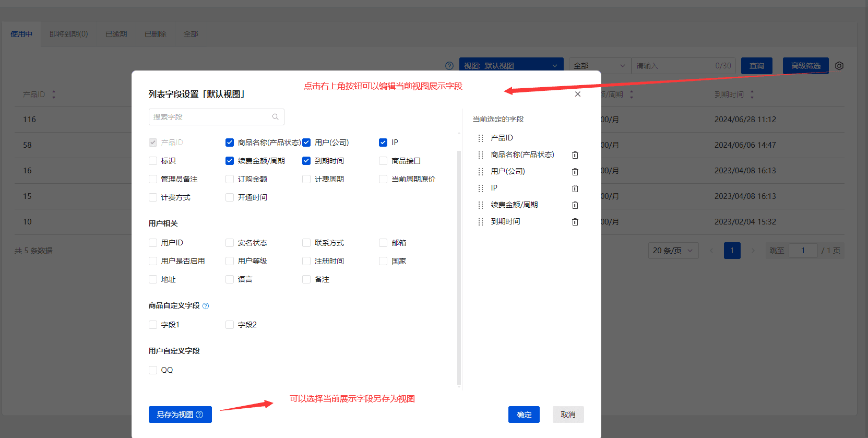This screenshot has width=868, height=438.
Task: Enable 标识 field checkbox
Action: 153,161
